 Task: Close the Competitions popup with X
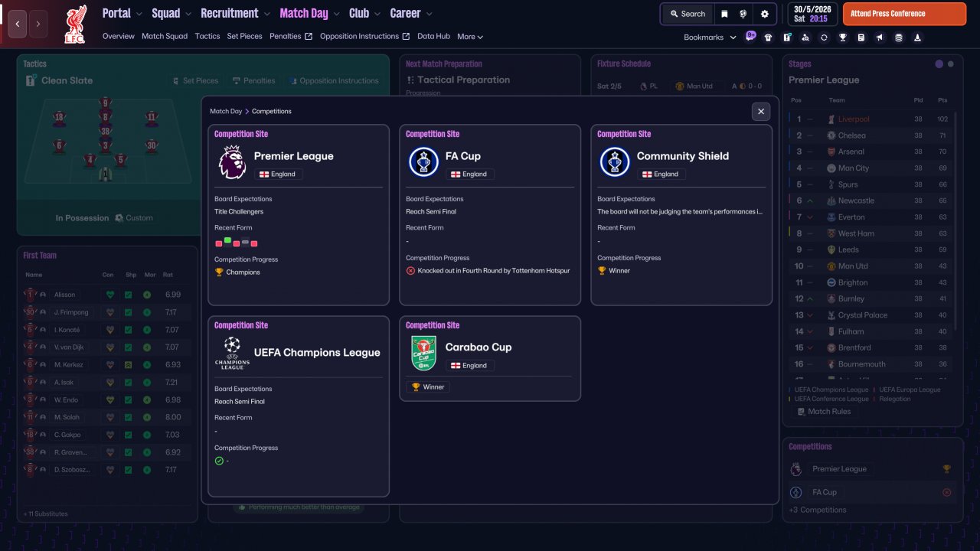761,112
